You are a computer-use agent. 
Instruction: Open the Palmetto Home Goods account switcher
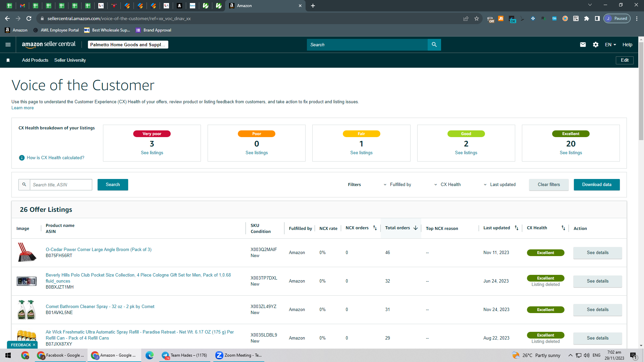128,45
